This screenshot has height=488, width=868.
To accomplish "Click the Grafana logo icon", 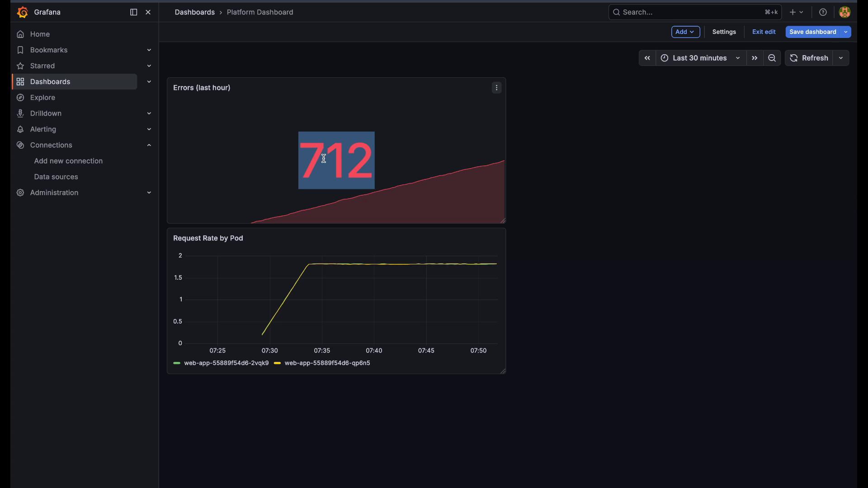I will tap(22, 12).
